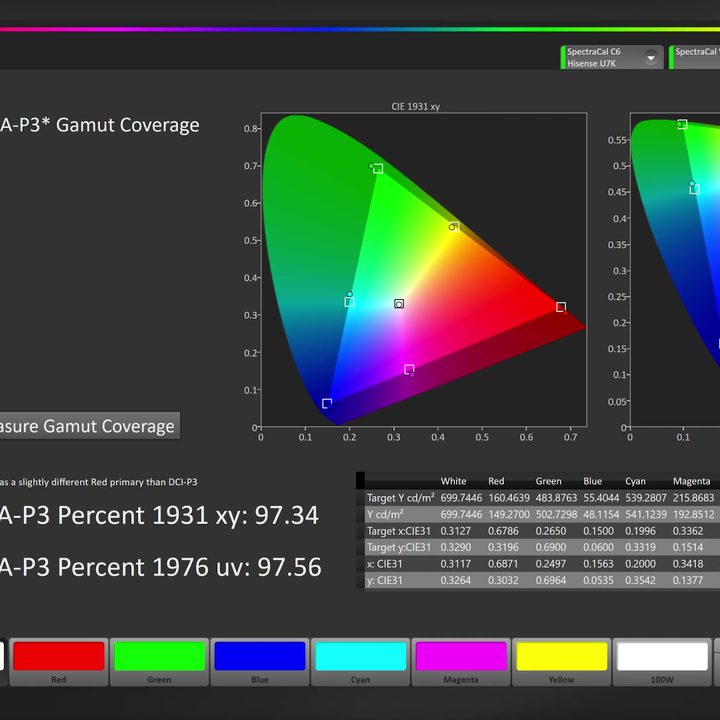Click the cyan target square in CIE 1931 chart

tap(349, 302)
